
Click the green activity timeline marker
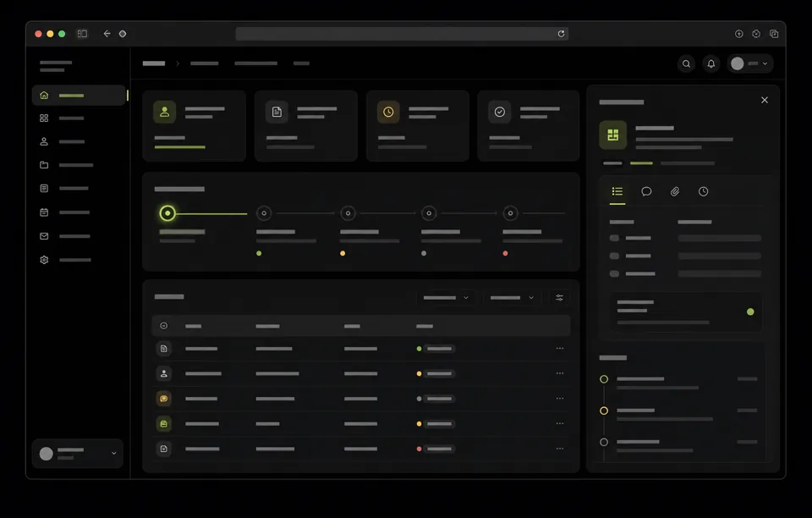click(604, 379)
